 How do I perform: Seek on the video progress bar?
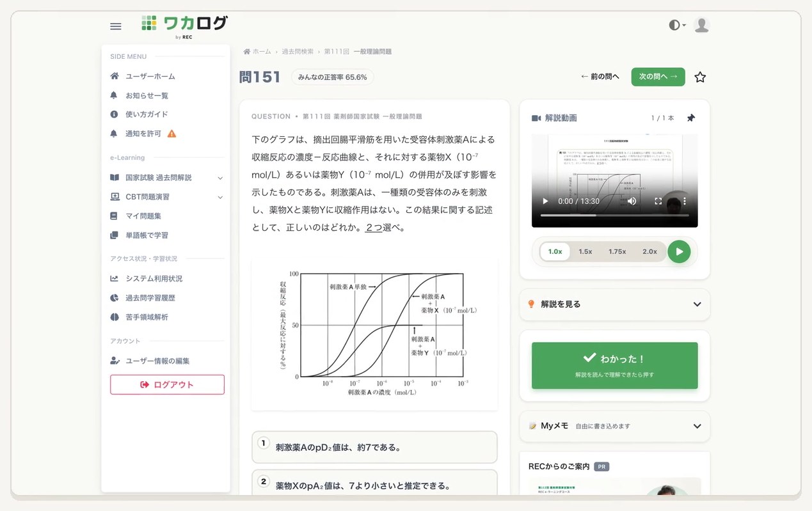pos(614,216)
